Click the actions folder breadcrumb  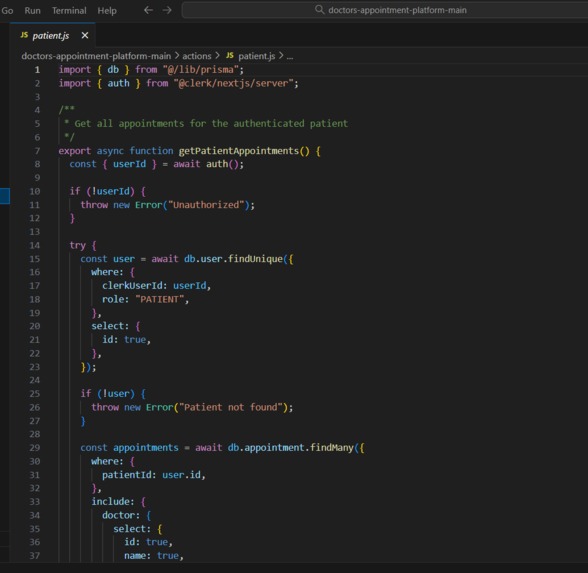click(x=197, y=56)
